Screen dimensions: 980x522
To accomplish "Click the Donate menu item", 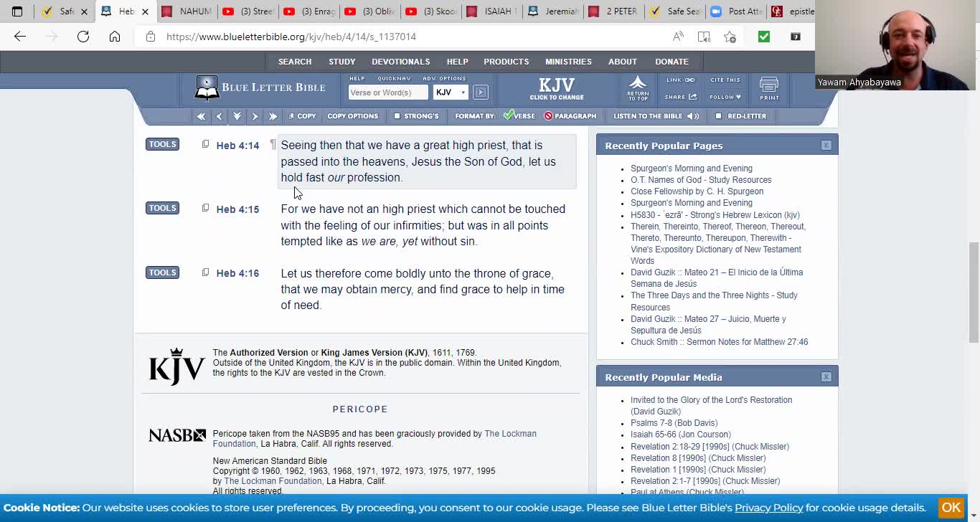I will point(672,62).
